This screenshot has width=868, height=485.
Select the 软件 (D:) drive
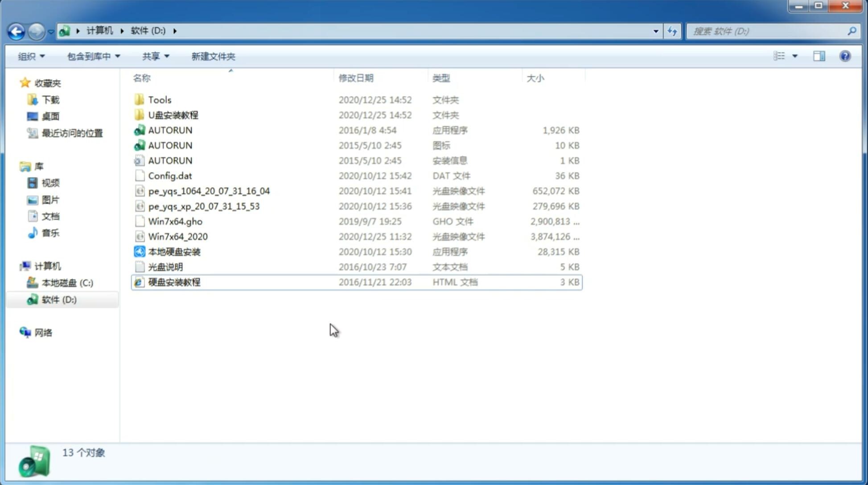pyautogui.click(x=58, y=299)
